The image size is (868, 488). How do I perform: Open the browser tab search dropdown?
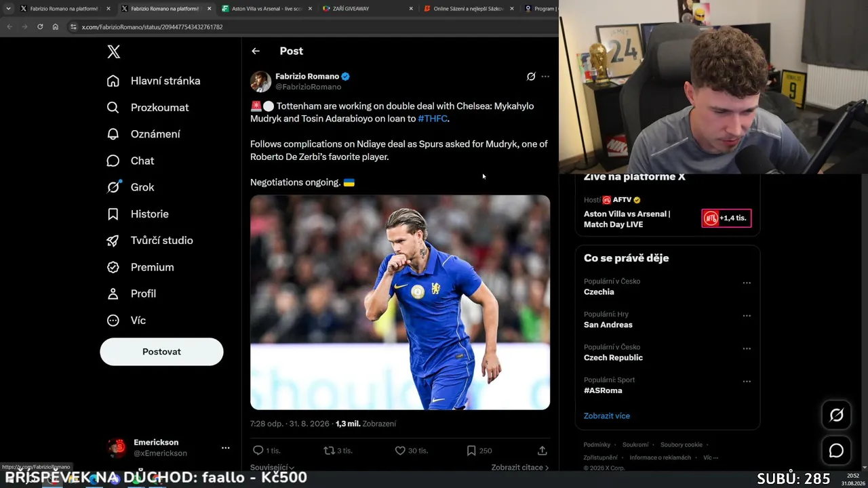click(x=8, y=9)
